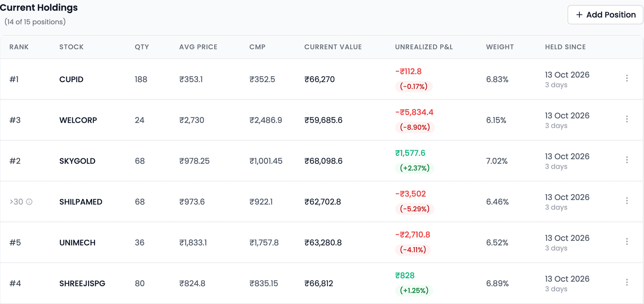Viewport: 644px width, 304px height.
Task: Click the ₹59,685.6 current value for WELCORP
Action: [x=323, y=120]
